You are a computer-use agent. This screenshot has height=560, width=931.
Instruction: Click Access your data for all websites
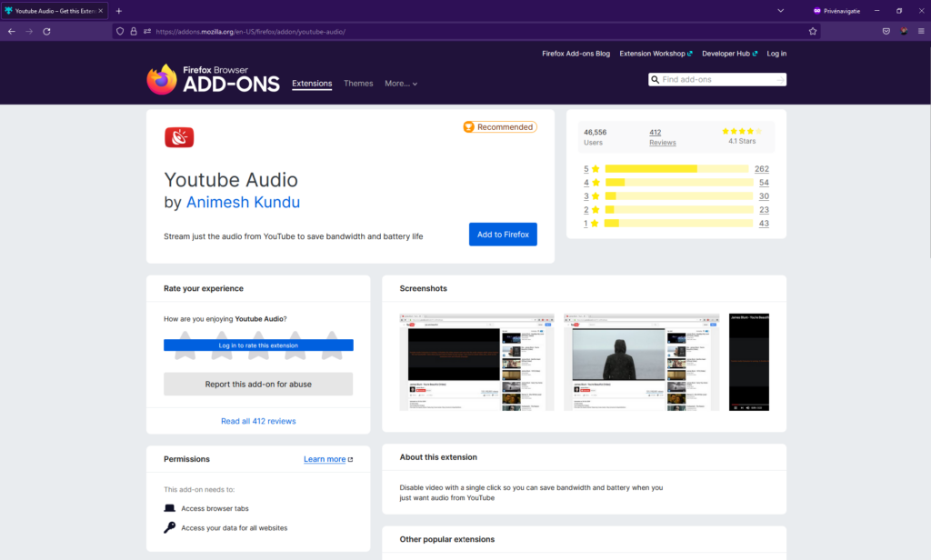[225, 528]
